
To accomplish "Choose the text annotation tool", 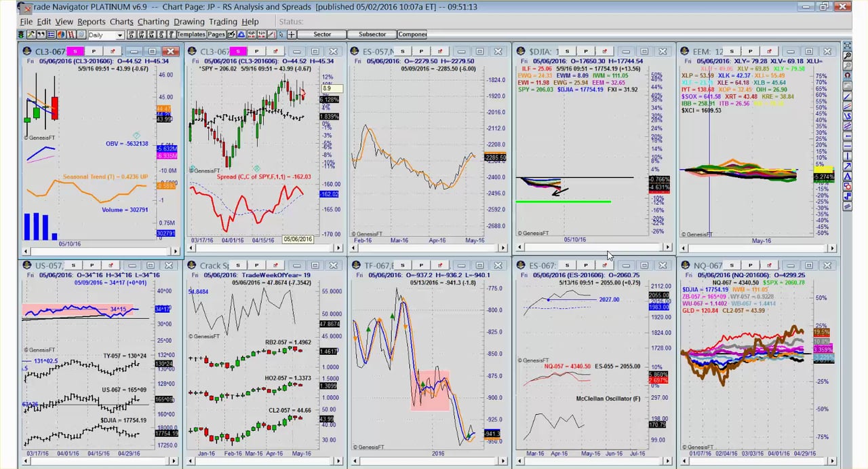I will [x=848, y=176].
